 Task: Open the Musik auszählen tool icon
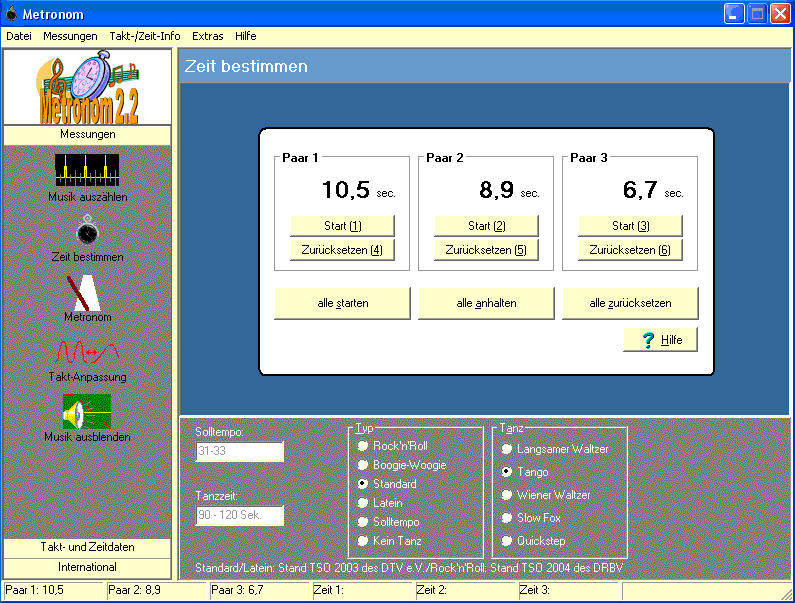point(87,170)
